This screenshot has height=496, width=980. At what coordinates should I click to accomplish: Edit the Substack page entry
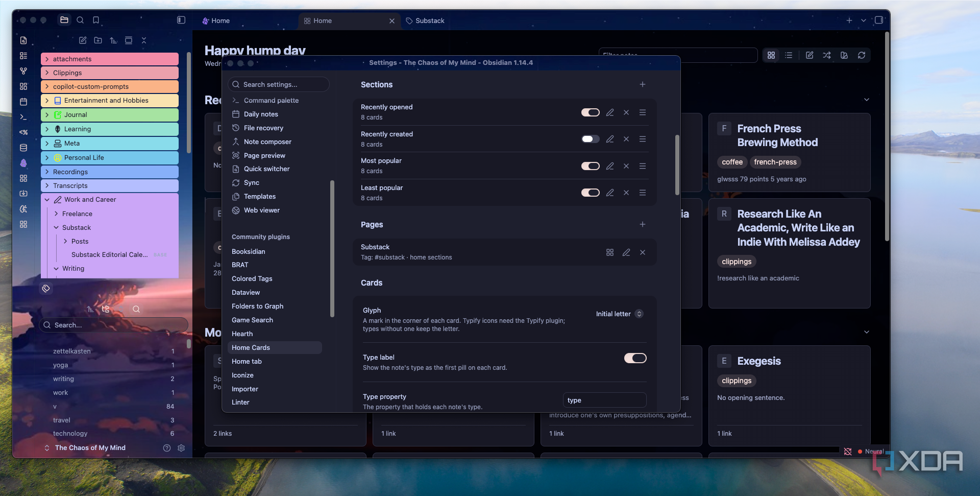tap(626, 252)
